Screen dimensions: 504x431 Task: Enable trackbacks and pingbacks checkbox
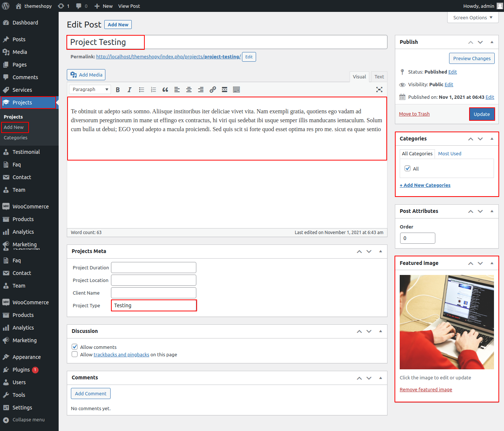pyautogui.click(x=75, y=354)
